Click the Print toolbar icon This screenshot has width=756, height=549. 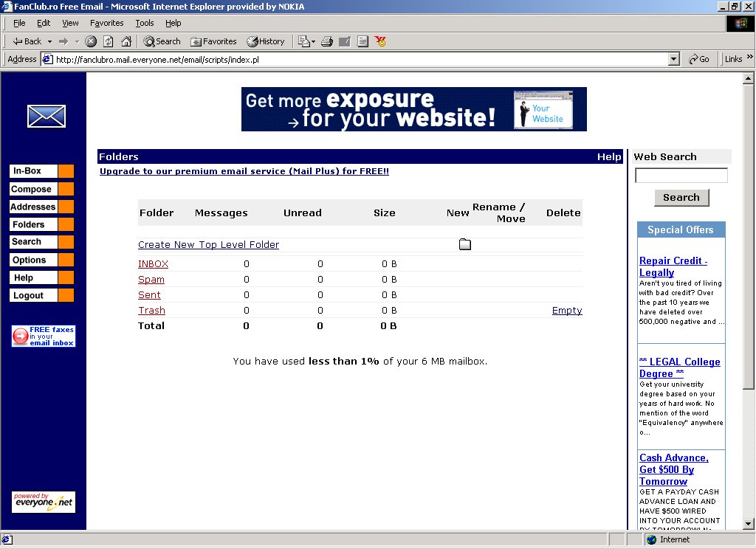tap(327, 41)
